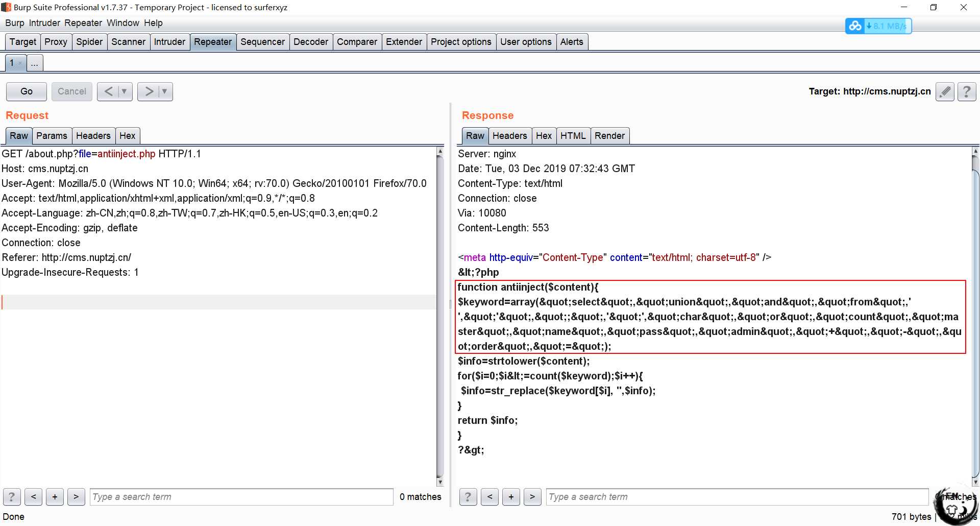Show the request Params view
Image resolution: width=980 pixels, height=526 pixels.
tap(52, 136)
